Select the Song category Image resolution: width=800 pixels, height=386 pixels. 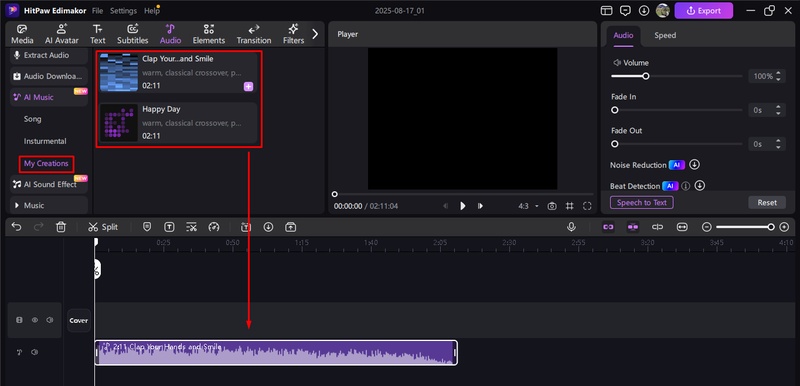click(x=33, y=119)
